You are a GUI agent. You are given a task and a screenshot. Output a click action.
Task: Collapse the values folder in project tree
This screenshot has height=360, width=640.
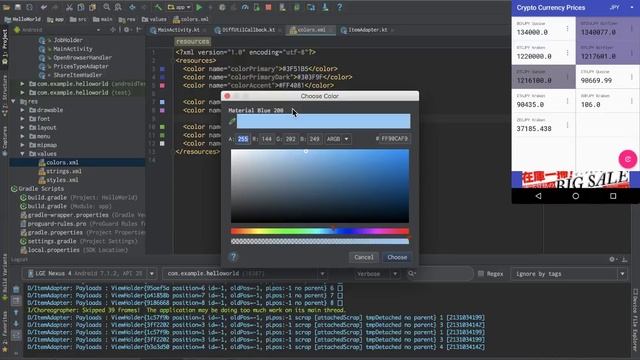tap(22, 154)
